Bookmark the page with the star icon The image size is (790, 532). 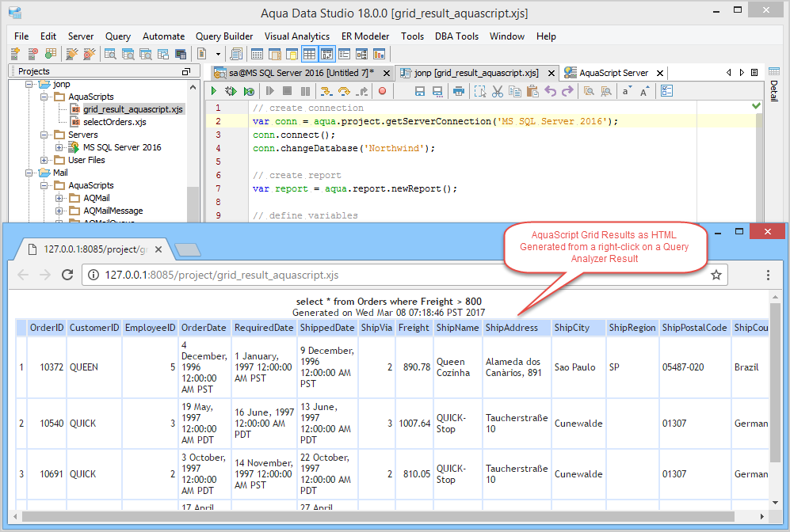tap(716, 275)
